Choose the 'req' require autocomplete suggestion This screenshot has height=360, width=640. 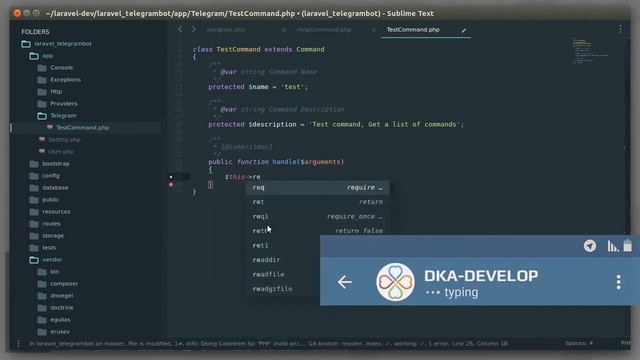pos(317,188)
